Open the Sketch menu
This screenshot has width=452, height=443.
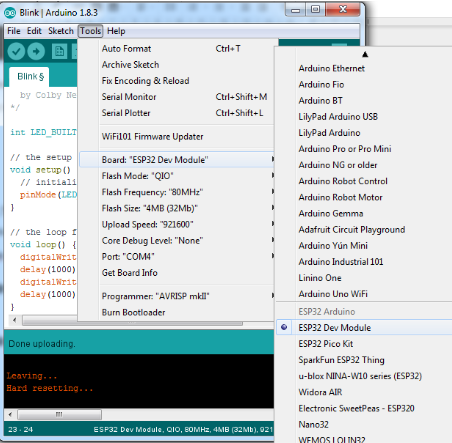[x=61, y=31]
